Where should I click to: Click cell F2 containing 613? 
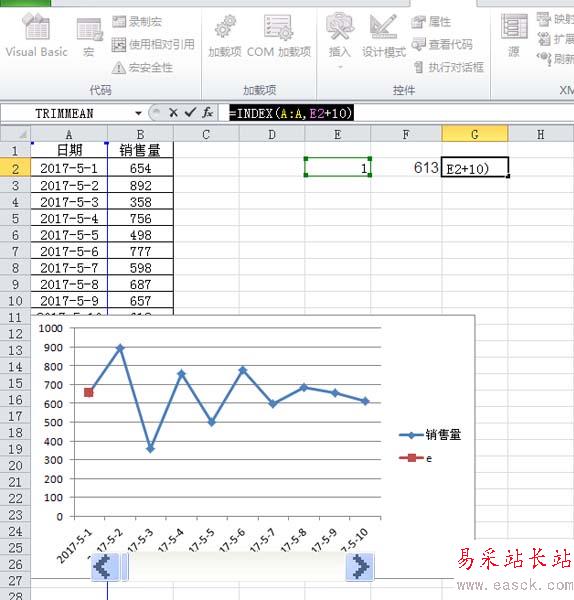406,168
